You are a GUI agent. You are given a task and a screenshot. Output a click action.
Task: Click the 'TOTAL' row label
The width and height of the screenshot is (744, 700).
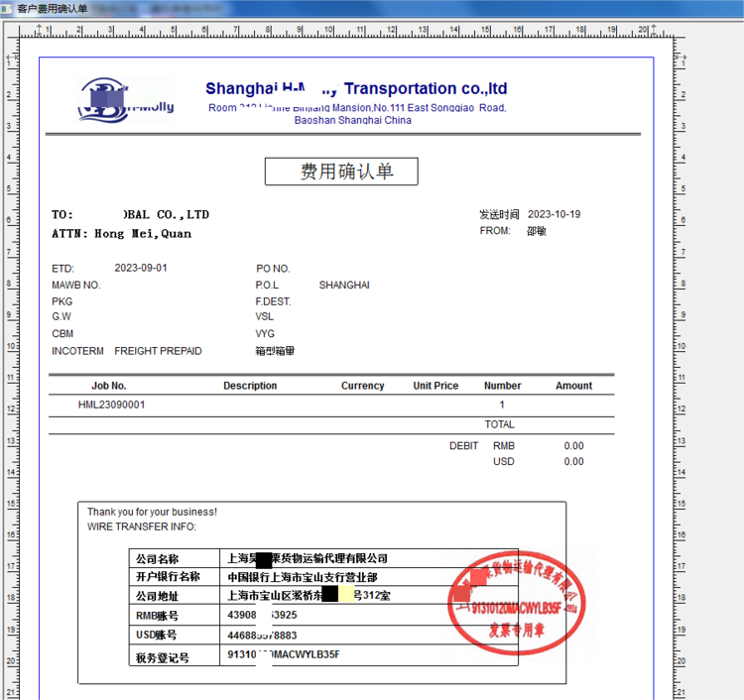(x=500, y=424)
